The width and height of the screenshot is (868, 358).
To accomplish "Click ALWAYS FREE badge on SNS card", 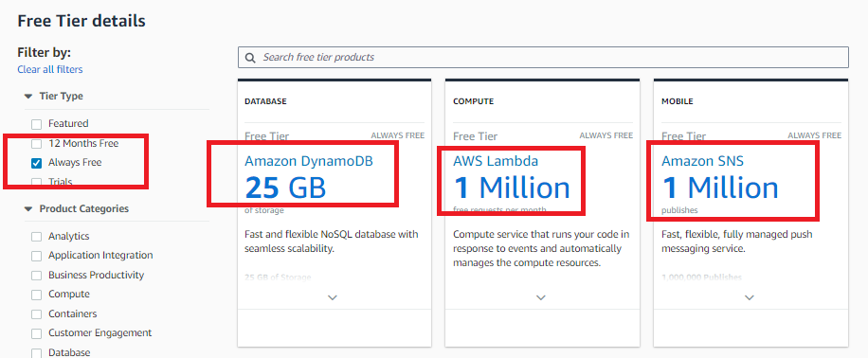I will tap(815, 135).
